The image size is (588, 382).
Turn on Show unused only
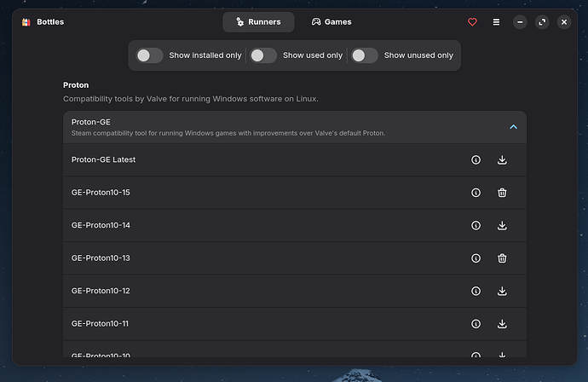364,55
